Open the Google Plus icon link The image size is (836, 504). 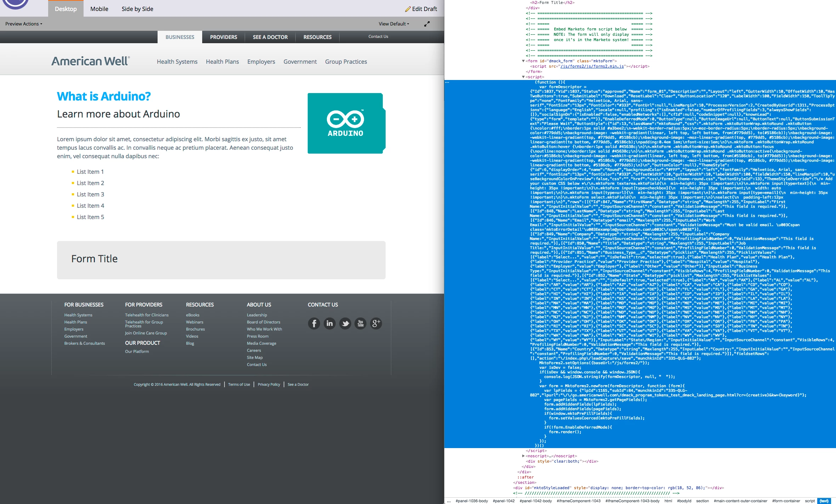pos(376,323)
